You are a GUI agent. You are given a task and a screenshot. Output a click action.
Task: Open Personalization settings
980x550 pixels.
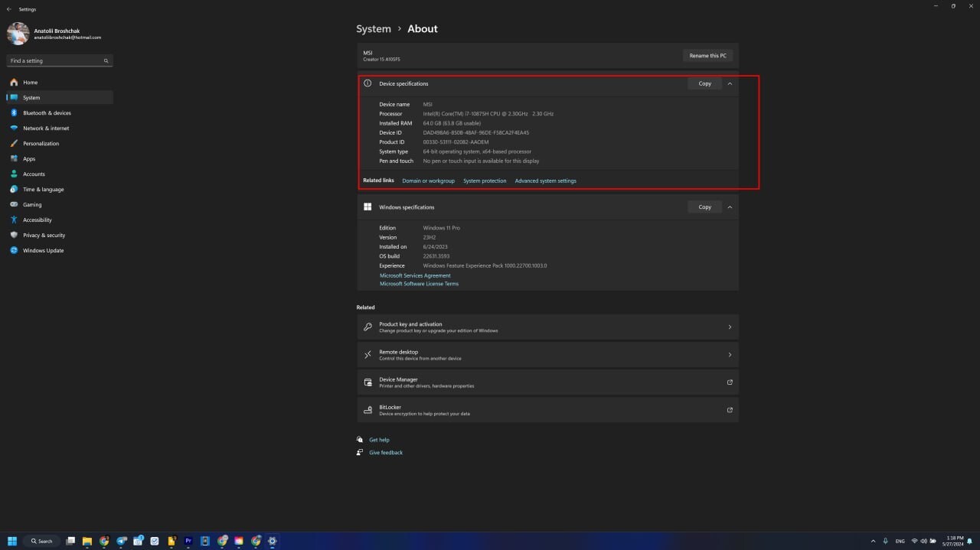(60, 143)
